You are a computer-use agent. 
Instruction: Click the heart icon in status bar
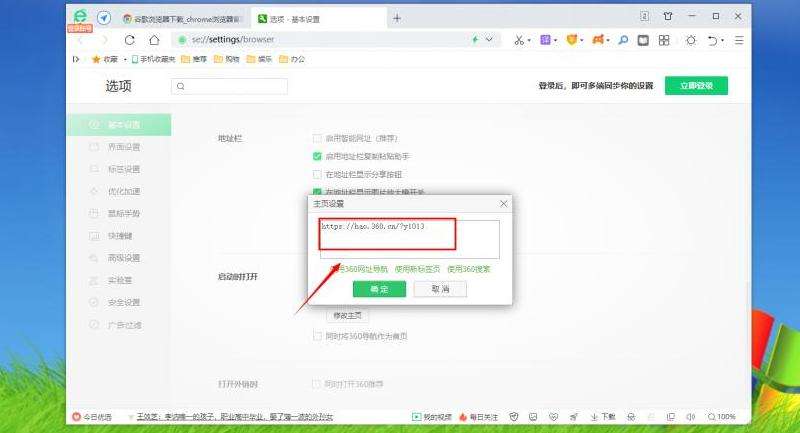pos(554,417)
